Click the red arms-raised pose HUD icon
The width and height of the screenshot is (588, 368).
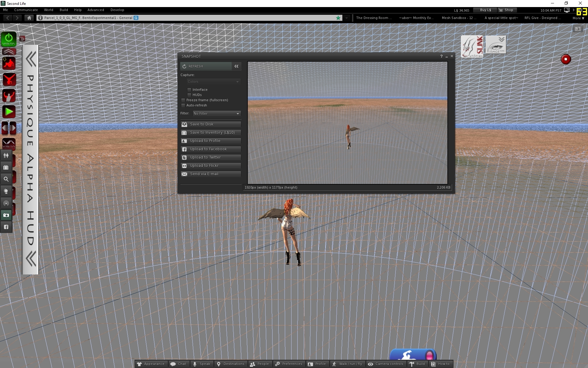pyautogui.click(x=9, y=96)
